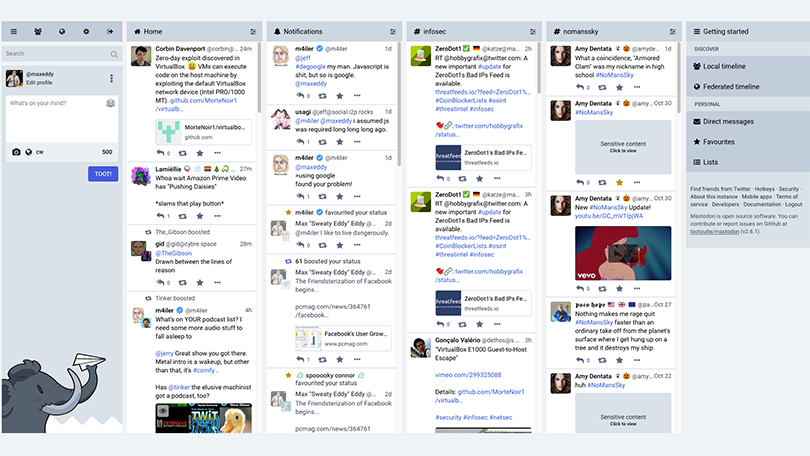Open the @maxeddy account options menu

(111, 78)
